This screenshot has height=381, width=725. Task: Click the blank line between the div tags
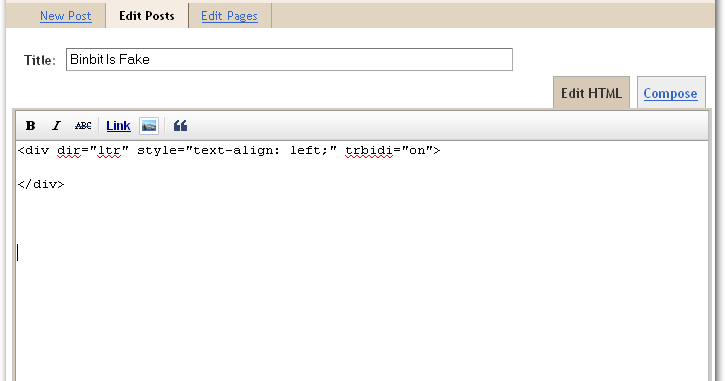coord(362,167)
